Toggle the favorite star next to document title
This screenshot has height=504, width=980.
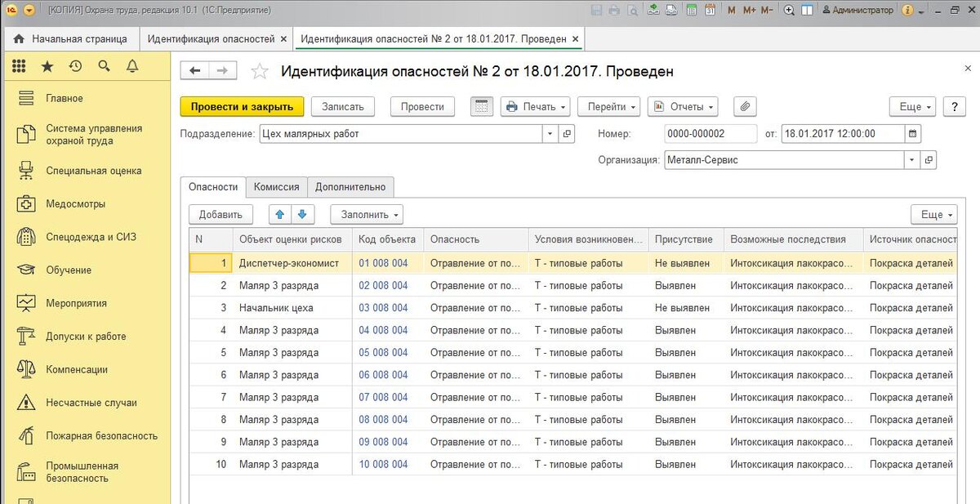tap(259, 70)
